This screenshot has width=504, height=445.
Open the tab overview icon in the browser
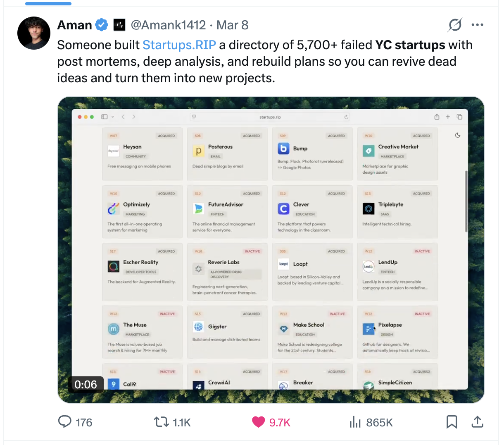(x=459, y=117)
